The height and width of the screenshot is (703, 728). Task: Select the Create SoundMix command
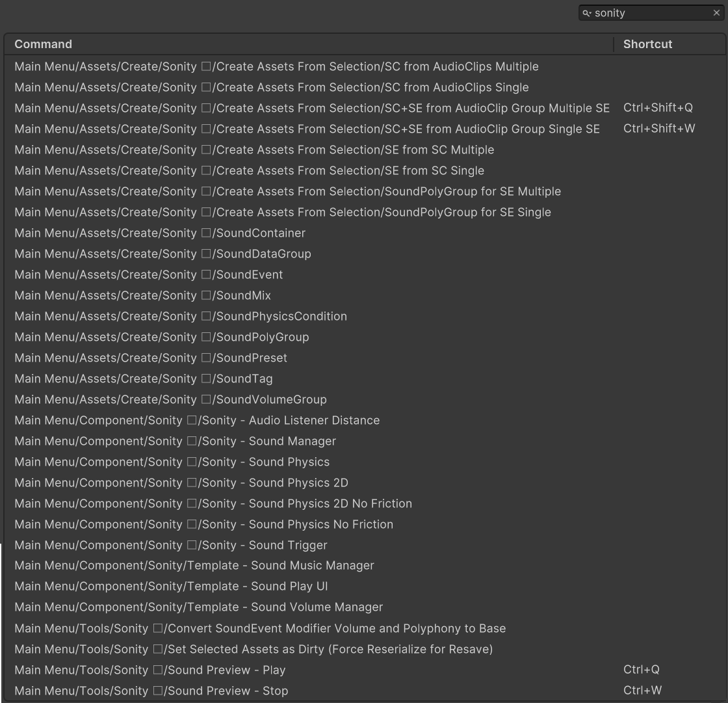[364, 295]
